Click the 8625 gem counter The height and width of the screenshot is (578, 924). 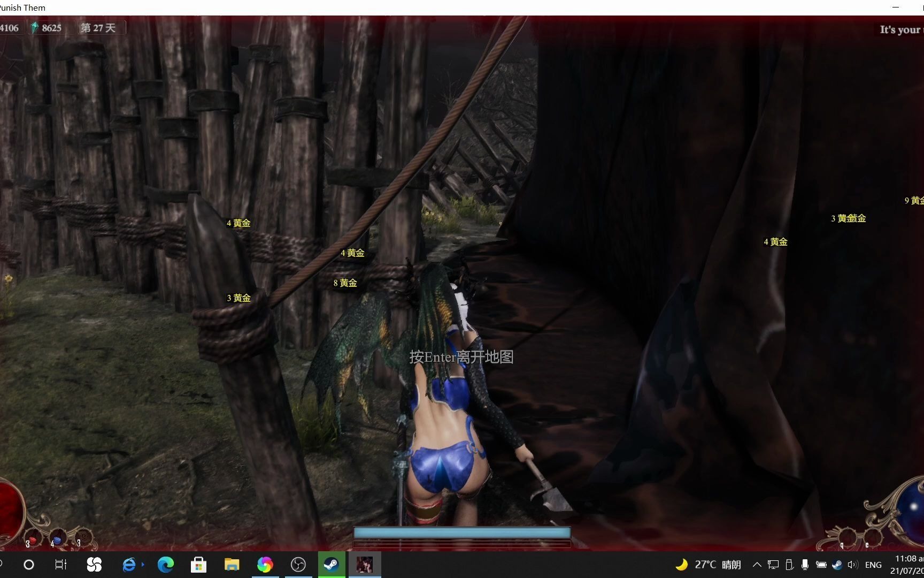51,28
